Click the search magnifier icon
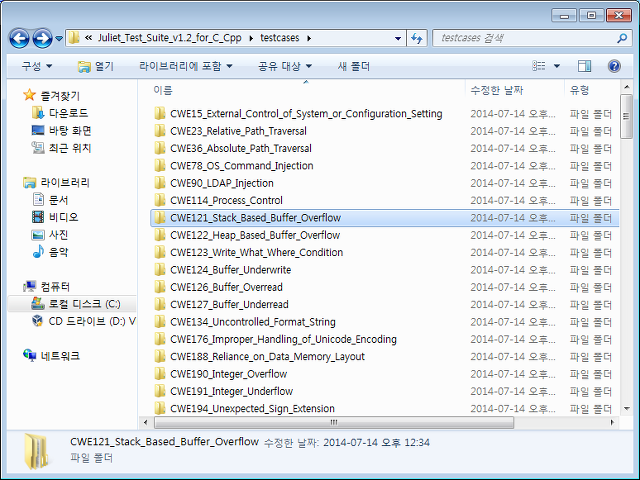Image resolution: width=640 pixels, height=480 pixels. click(x=622, y=38)
